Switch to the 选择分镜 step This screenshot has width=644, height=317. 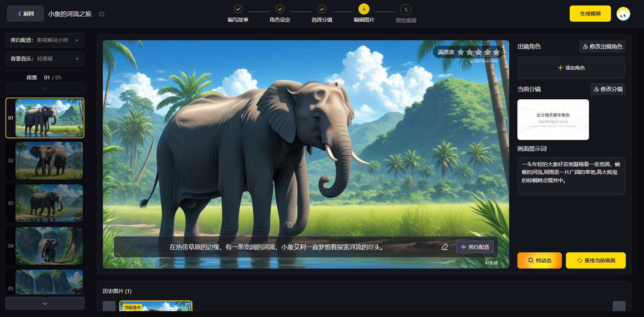coord(322,14)
